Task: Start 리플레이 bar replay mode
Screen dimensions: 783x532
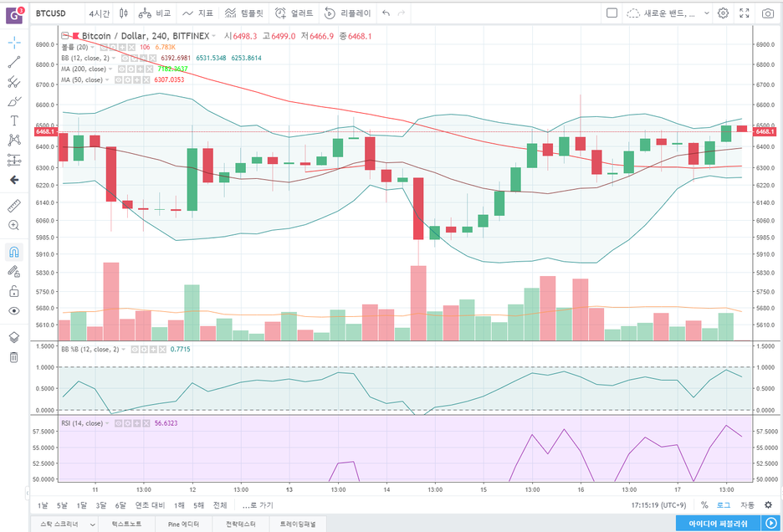Action: click(347, 13)
